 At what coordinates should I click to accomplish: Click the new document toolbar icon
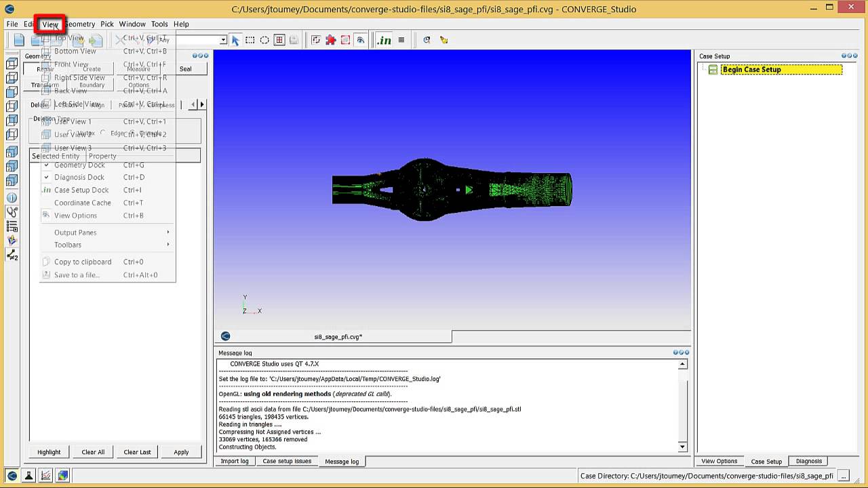(19, 40)
